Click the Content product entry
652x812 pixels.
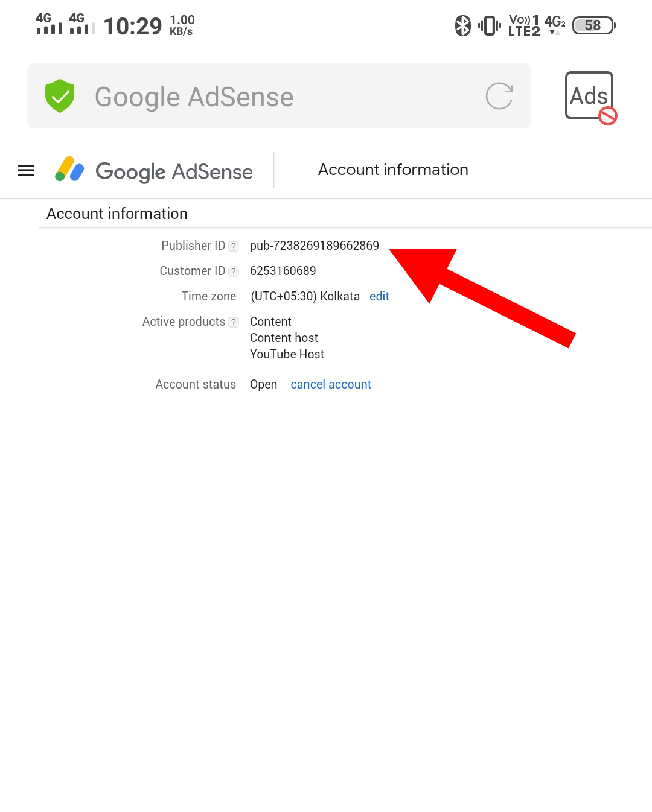270,322
